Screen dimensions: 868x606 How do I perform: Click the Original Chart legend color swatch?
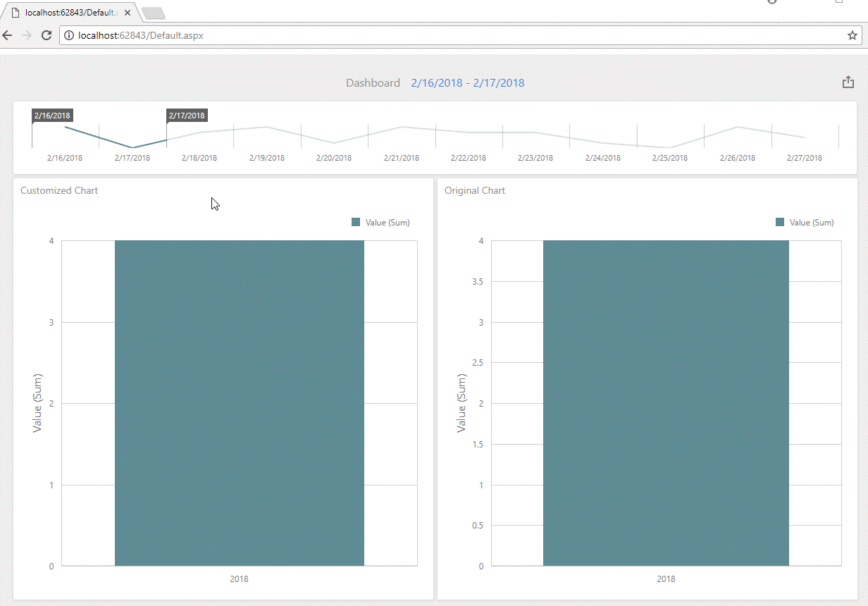pyautogui.click(x=780, y=222)
